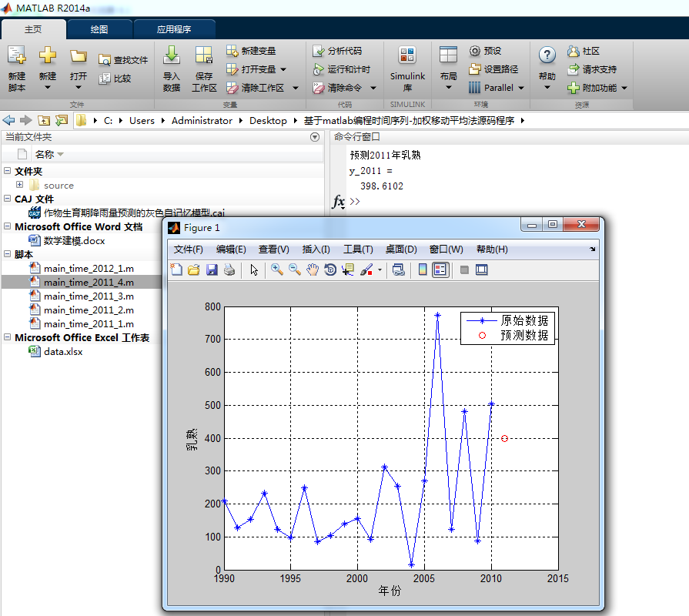Open 编辑(E) menu in Figure 1
Viewport: 689px width, 616px height.
tap(231, 249)
